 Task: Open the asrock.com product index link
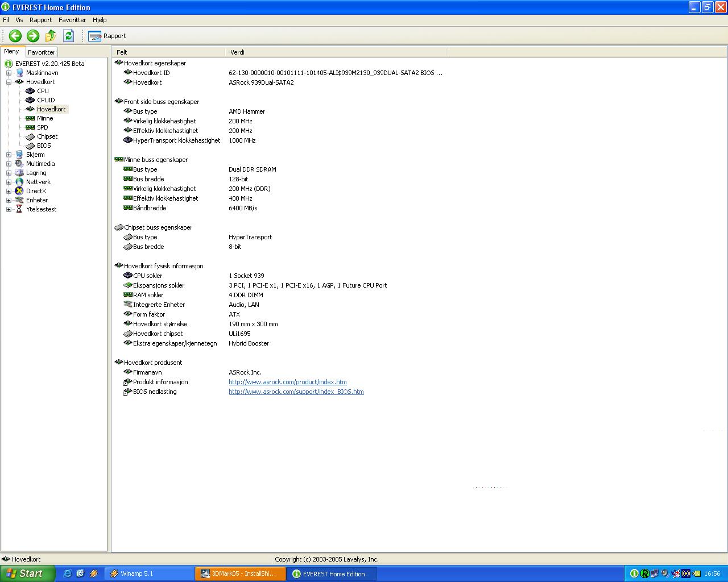tap(288, 382)
